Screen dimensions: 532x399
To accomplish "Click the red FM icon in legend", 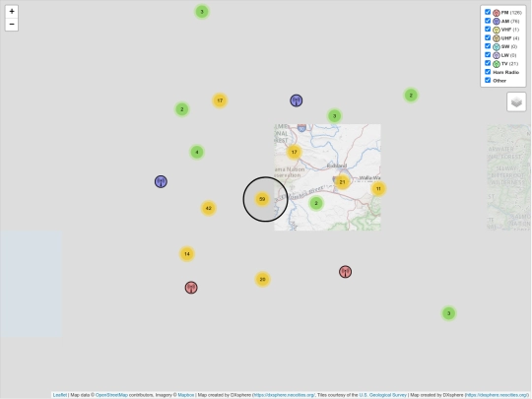I will point(497,13).
